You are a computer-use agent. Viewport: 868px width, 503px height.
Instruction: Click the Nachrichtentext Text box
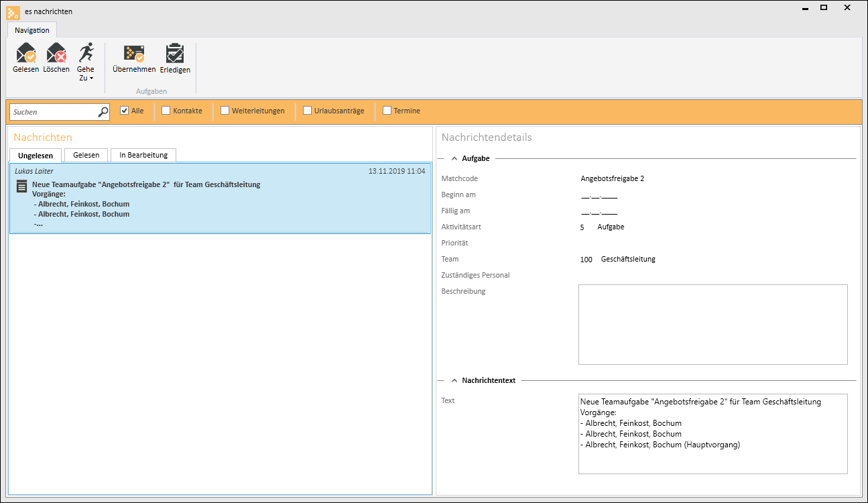tap(712, 434)
